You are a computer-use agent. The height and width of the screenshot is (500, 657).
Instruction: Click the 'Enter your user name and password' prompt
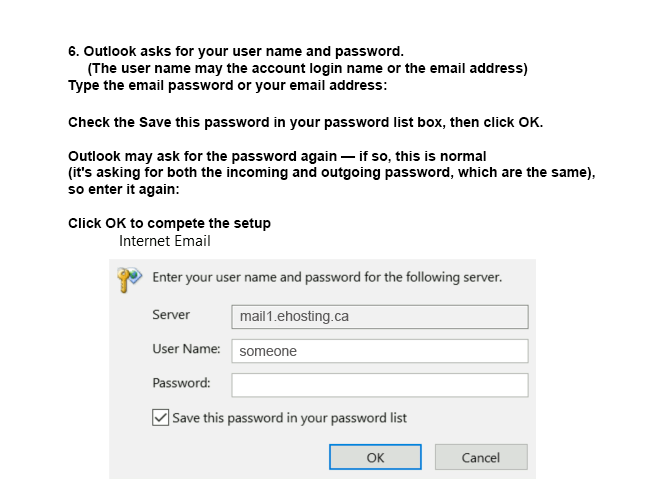pyautogui.click(x=327, y=277)
